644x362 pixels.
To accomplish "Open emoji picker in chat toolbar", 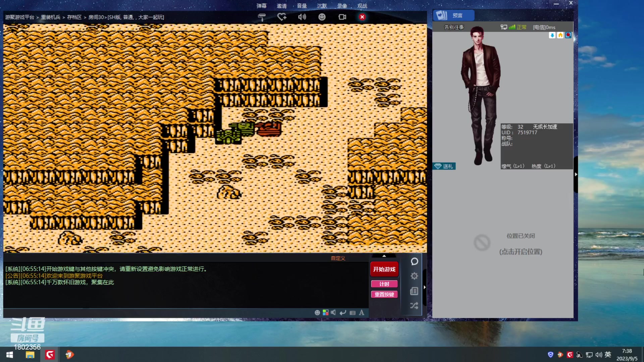I will 317,313.
